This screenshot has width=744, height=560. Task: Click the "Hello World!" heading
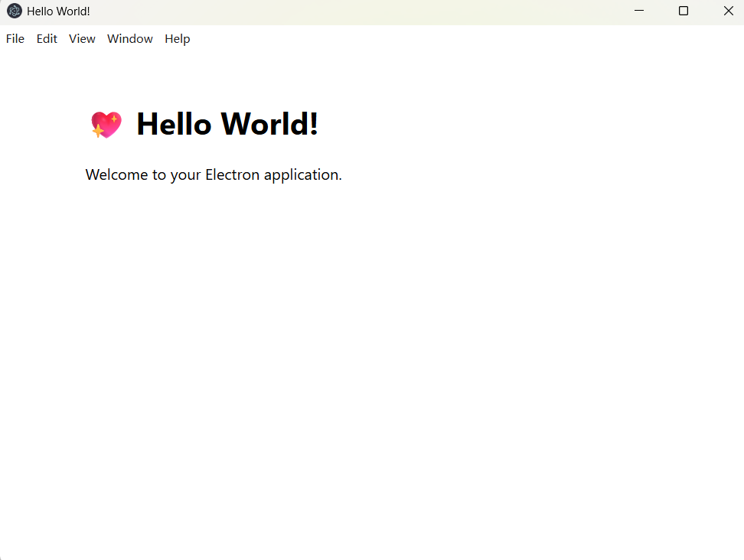coord(227,124)
